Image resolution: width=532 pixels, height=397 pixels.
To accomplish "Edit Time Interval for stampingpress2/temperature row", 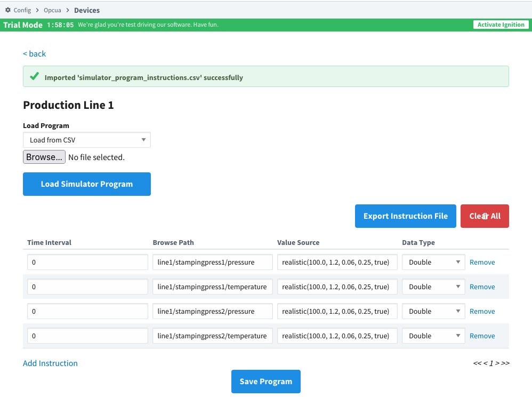I will click(87, 336).
